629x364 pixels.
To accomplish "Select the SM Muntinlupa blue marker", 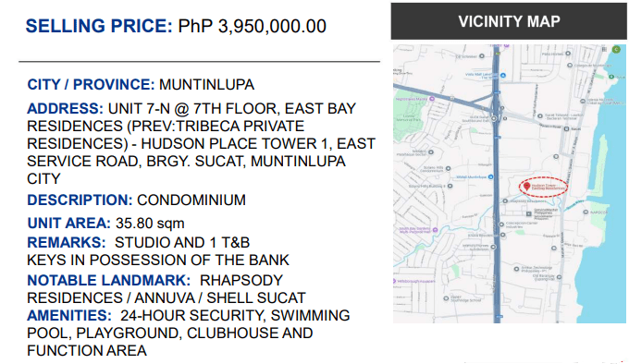I will (x=490, y=176).
